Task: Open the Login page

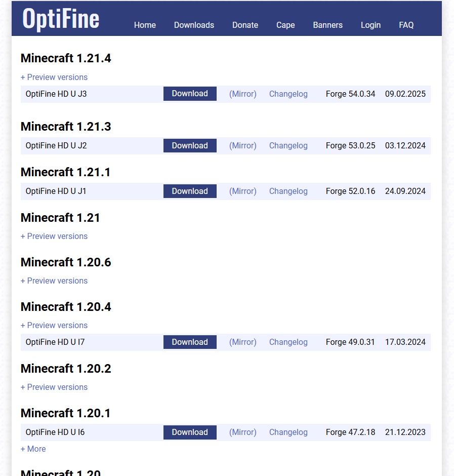Action: pos(370,25)
